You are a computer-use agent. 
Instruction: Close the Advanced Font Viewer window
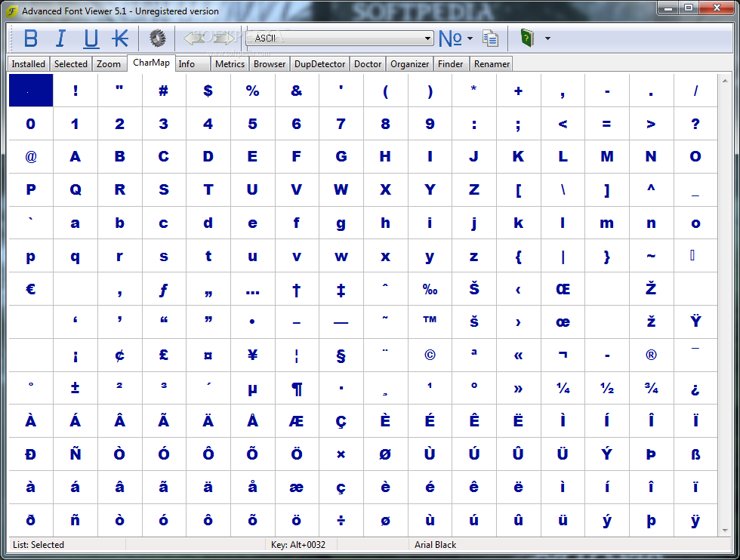tap(717, 8)
